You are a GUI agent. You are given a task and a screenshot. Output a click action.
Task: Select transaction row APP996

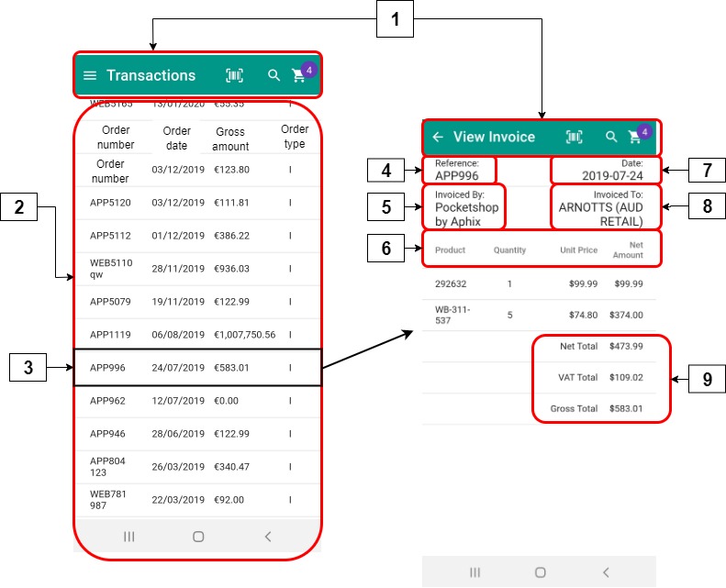pos(196,368)
